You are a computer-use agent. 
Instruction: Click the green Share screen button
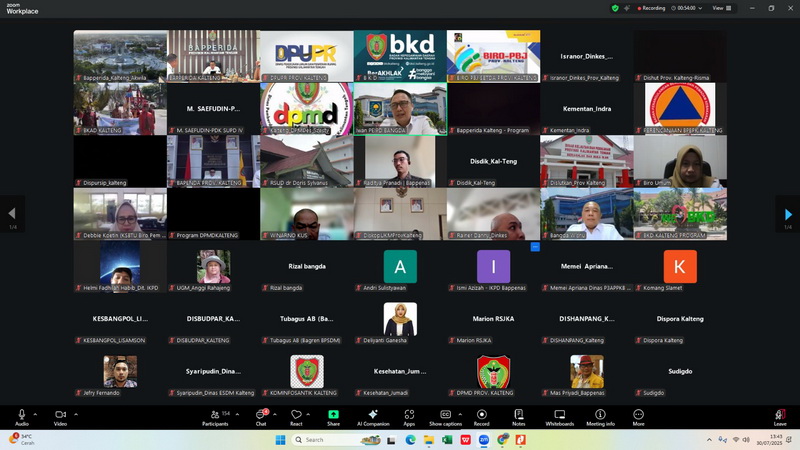coord(333,417)
